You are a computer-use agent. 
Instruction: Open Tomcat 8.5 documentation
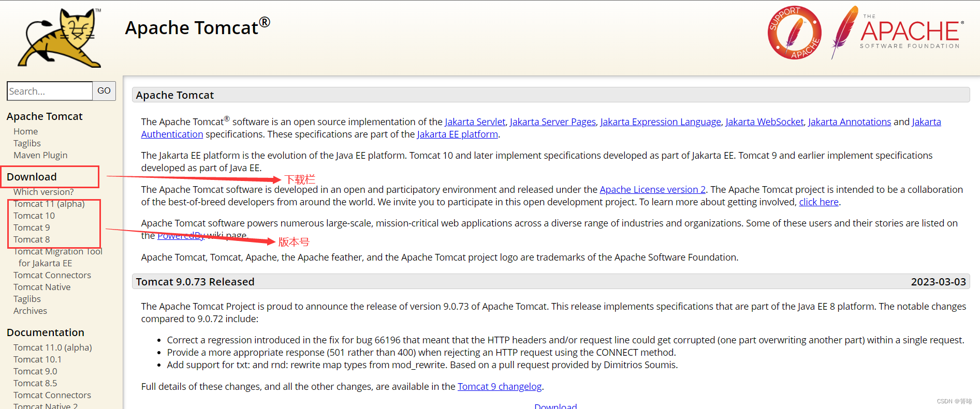click(35, 383)
